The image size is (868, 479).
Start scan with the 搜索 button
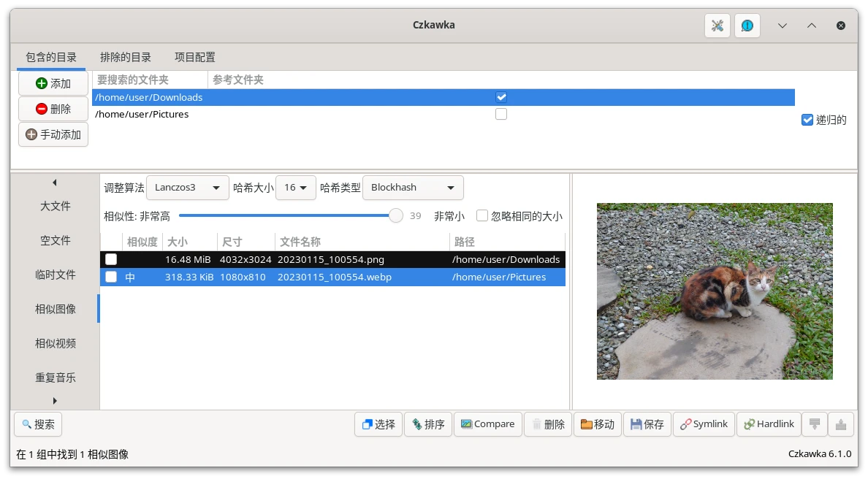pyautogui.click(x=38, y=424)
